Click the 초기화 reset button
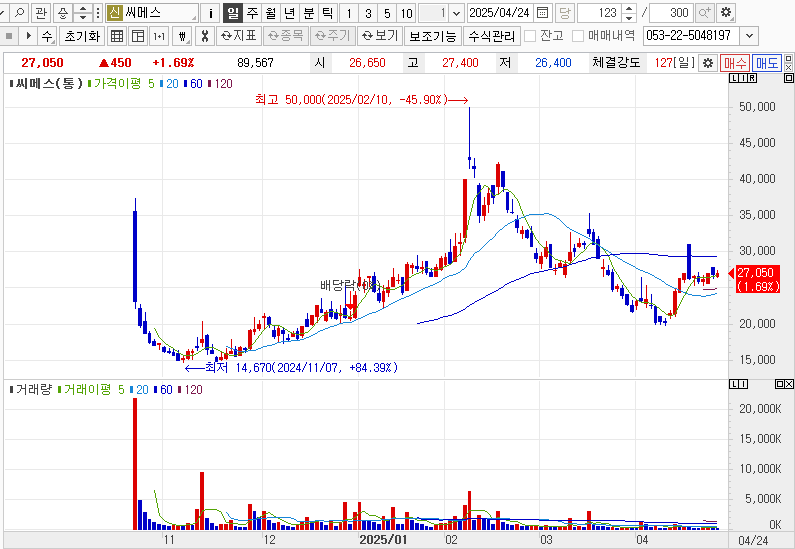Screen dimensions: 795x549 point(82,36)
